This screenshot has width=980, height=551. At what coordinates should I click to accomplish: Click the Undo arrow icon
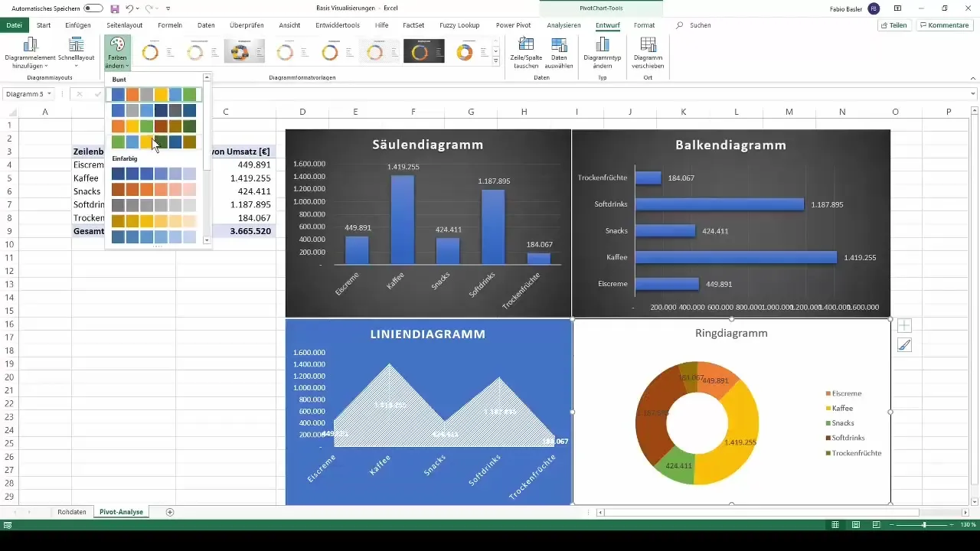pos(129,8)
